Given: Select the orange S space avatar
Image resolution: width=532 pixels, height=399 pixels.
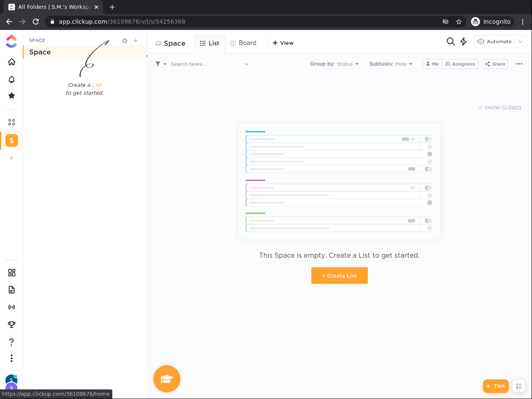Looking at the screenshot, I should pos(12,140).
